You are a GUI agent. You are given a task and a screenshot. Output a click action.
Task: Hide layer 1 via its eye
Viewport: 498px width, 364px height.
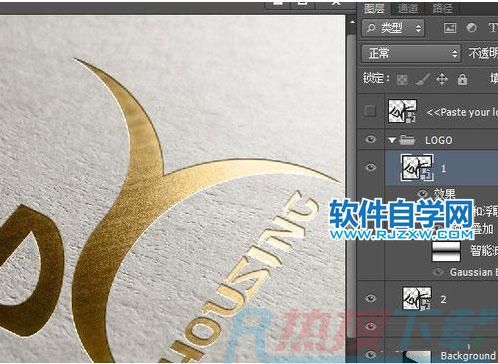point(370,167)
